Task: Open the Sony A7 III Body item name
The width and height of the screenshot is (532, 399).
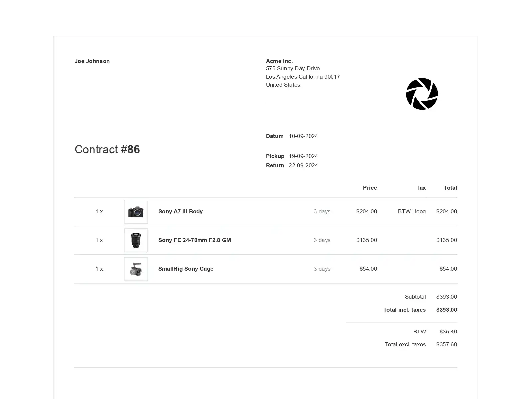Action: click(x=180, y=211)
